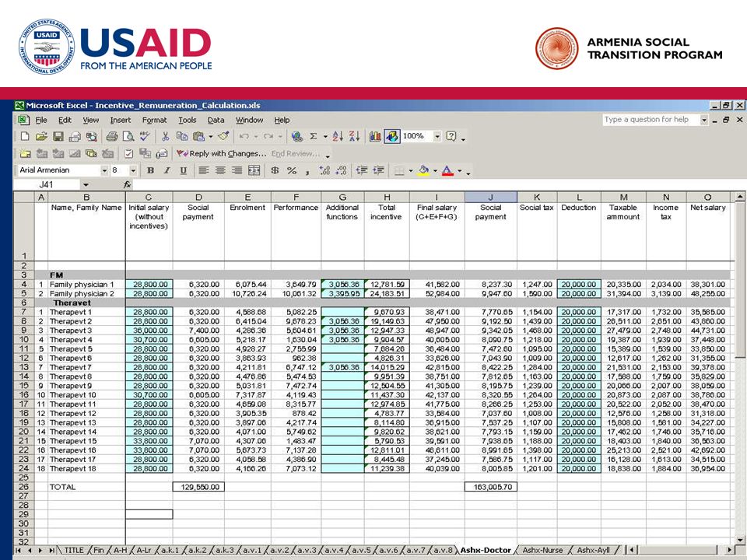
Task: Merge and center cells
Action: coord(254,170)
